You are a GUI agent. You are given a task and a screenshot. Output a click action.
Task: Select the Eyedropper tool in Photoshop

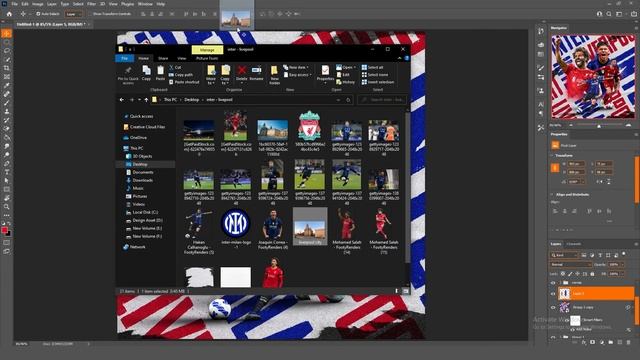[7, 85]
